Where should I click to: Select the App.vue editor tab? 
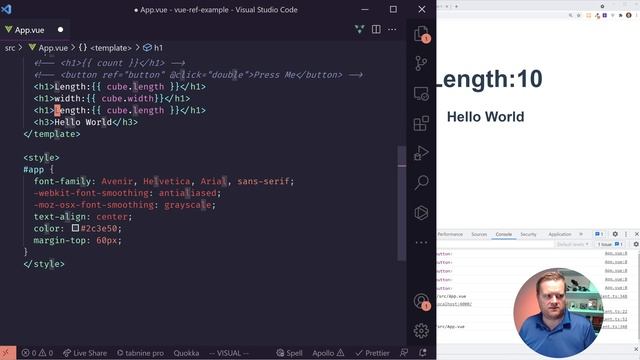coord(34,30)
